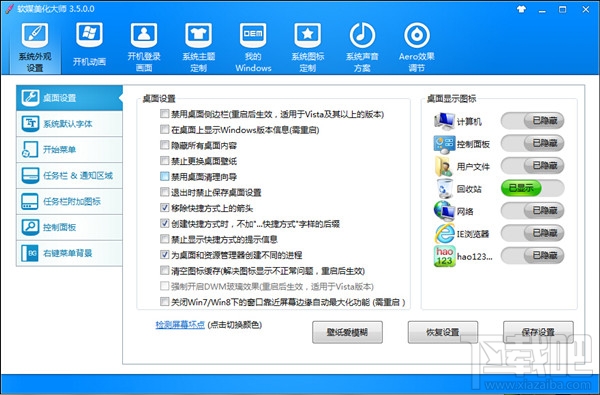The image size is (600, 395).
Task: Open 系统图标定制 with the star icon
Action: point(308,47)
